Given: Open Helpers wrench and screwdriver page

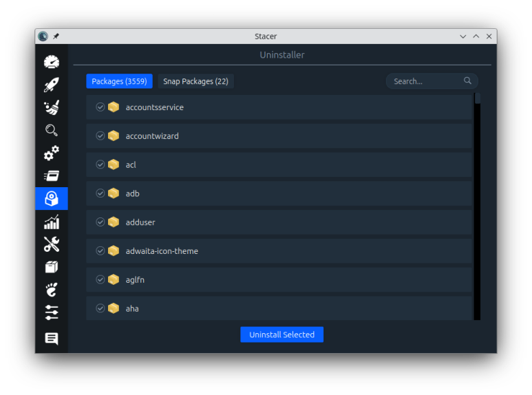Looking at the screenshot, I should [x=52, y=244].
